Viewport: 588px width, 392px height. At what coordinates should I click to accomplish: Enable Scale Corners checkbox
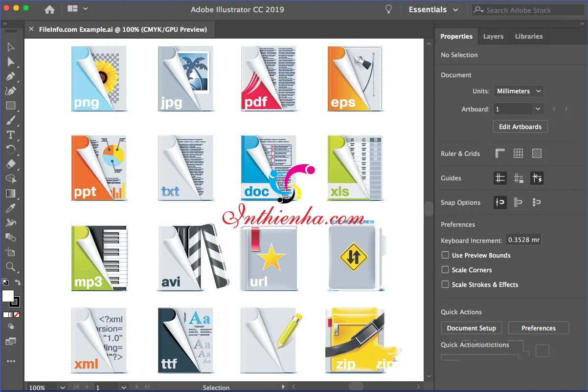(x=445, y=270)
